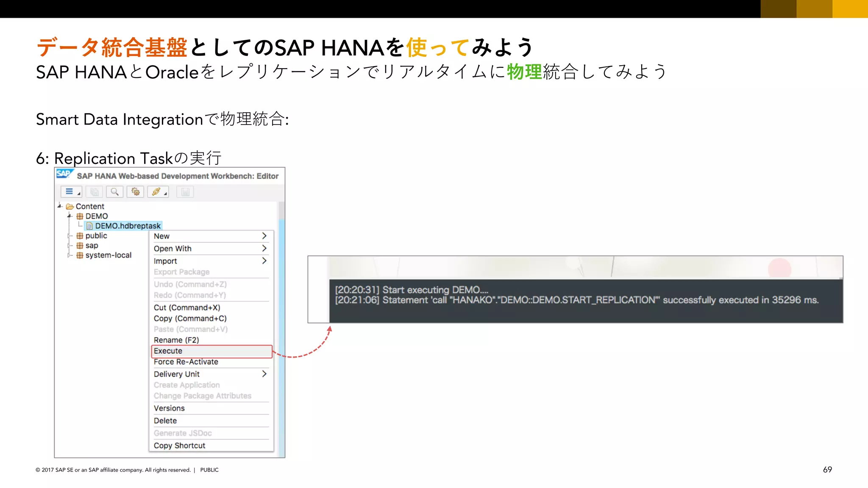The image size is (868, 488).
Task: Select Force Re-Activate
Action: 211,362
